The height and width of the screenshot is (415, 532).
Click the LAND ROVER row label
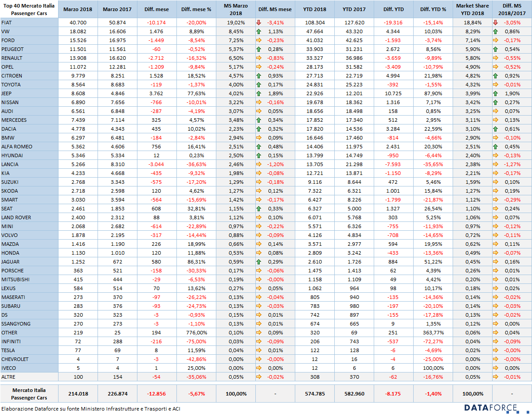[29, 217]
